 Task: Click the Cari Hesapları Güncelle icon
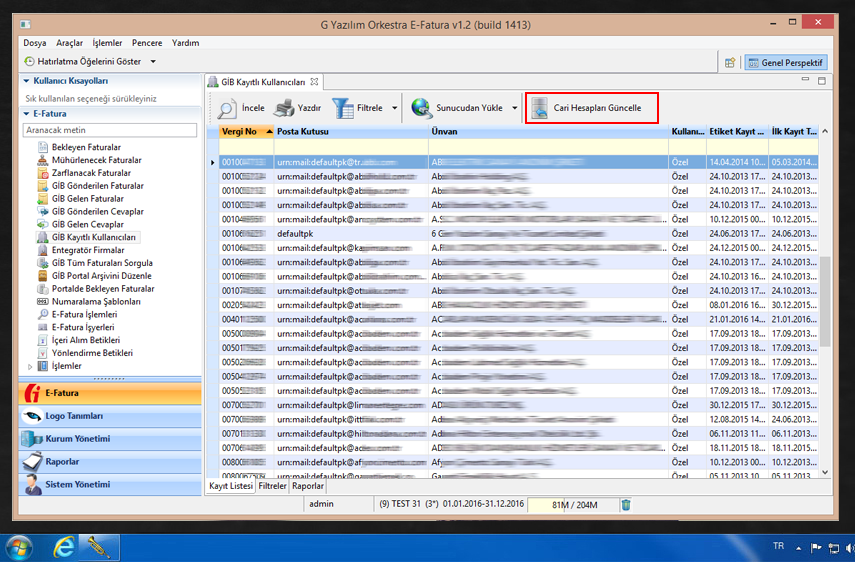coord(539,108)
